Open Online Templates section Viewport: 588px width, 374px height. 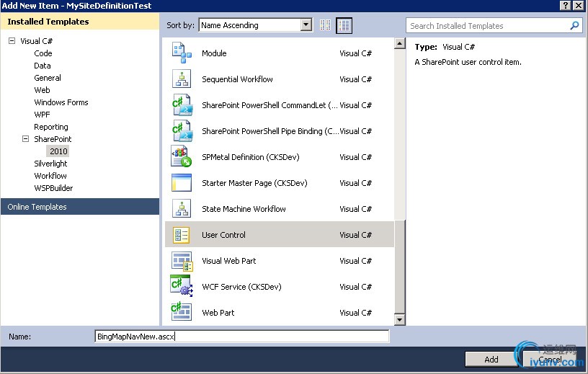[x=80, y=207]
